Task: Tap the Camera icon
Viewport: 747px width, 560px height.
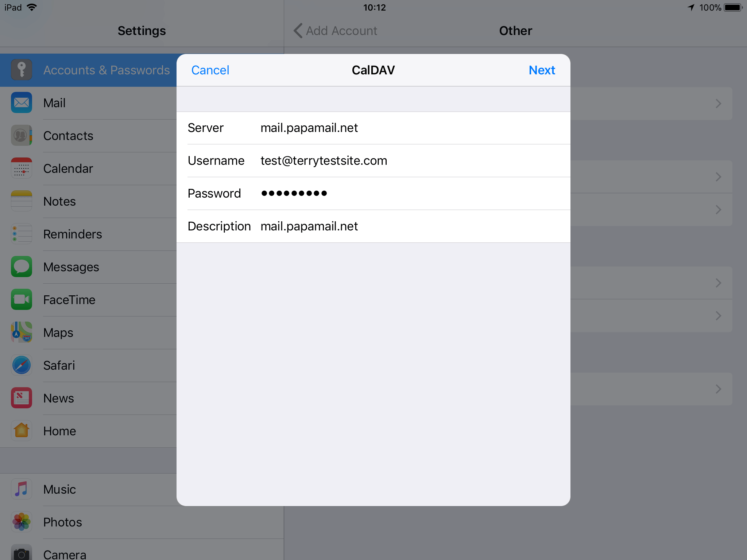Action: (x=22, y=552)
